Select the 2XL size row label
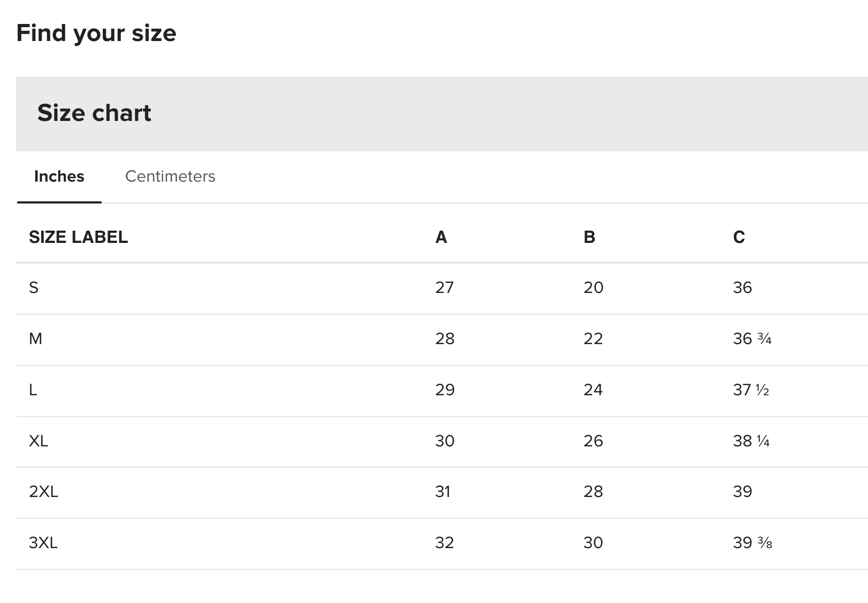Image resolution: width=868 pixels, height=603 pixels. (x=44, y=492)
